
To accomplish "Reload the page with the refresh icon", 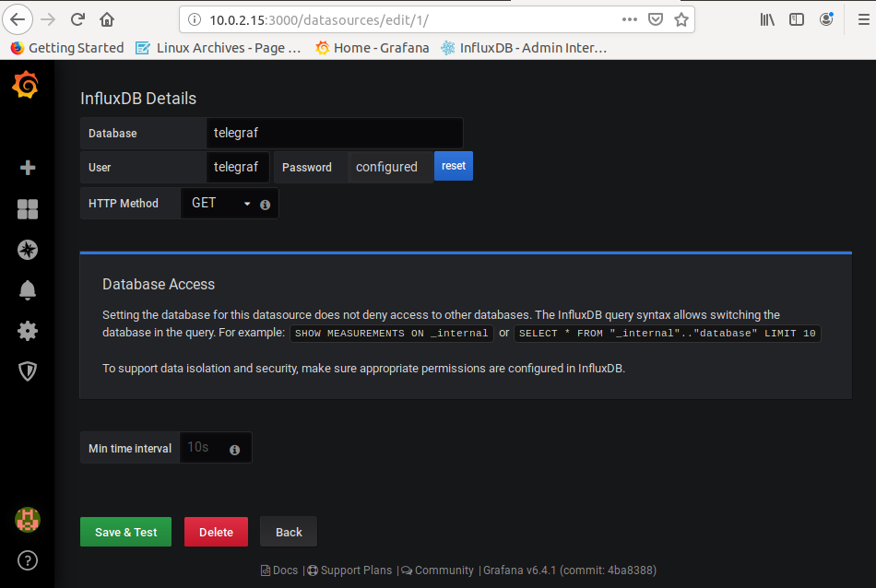I will [x=77, y=19].
